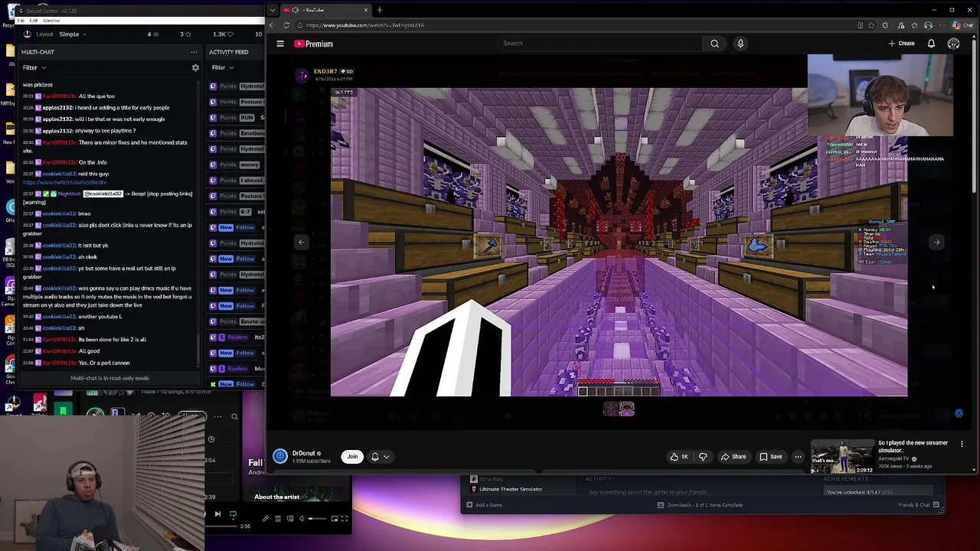Toggle the DrDonut channel notification bell
The width and height of the screenshot is (980, 551).
tap(375, 457)
